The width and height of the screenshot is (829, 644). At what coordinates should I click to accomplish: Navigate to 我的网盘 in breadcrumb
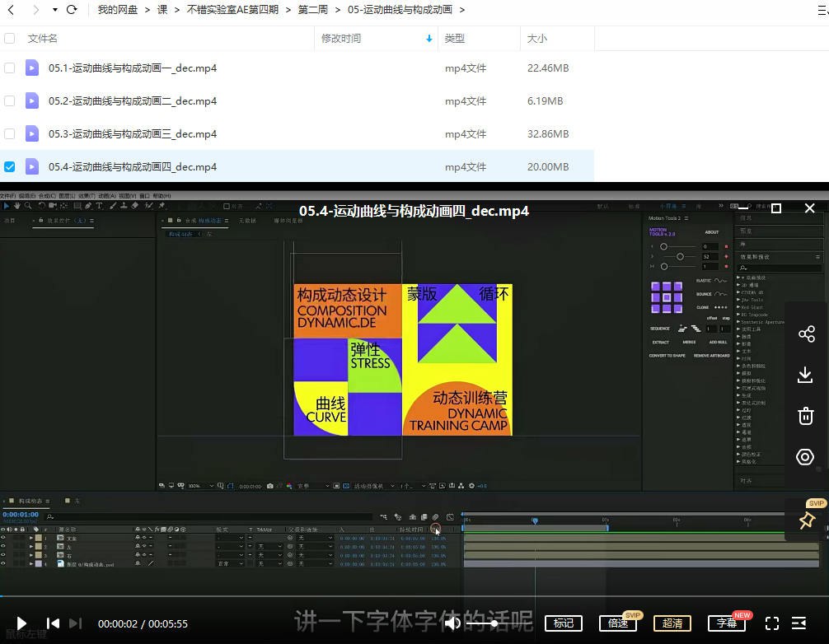pyautogui.click(x=118, y=10)
